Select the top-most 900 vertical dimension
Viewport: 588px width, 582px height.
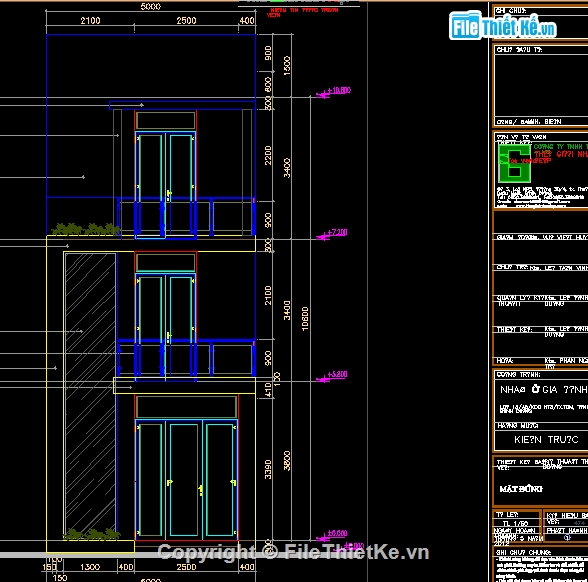pos(268,53)
